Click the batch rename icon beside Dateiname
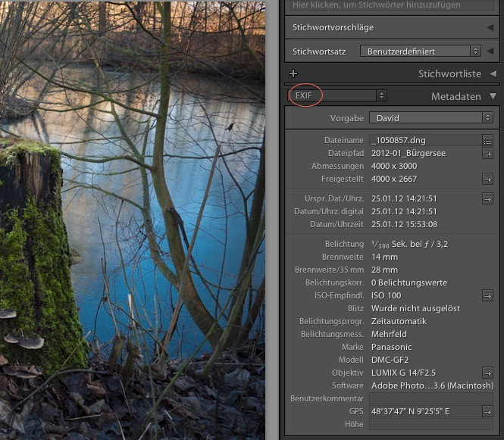Screen dimensions: 504x440 (487, 140)
